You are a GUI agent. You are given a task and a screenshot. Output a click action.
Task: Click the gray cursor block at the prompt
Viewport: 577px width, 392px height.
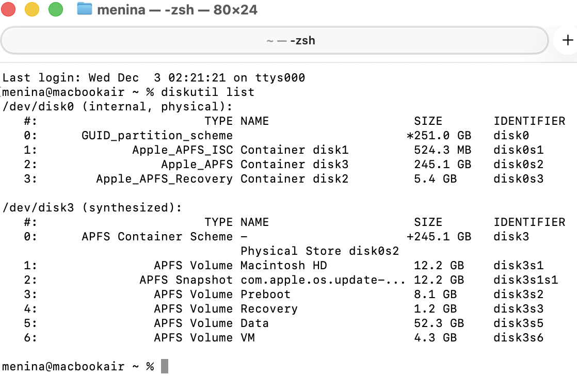point(165,366)
